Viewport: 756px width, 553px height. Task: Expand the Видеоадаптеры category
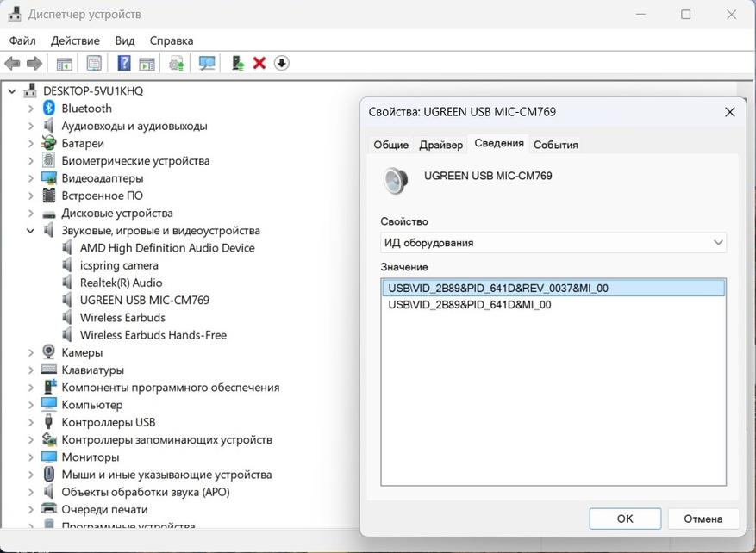31,178
